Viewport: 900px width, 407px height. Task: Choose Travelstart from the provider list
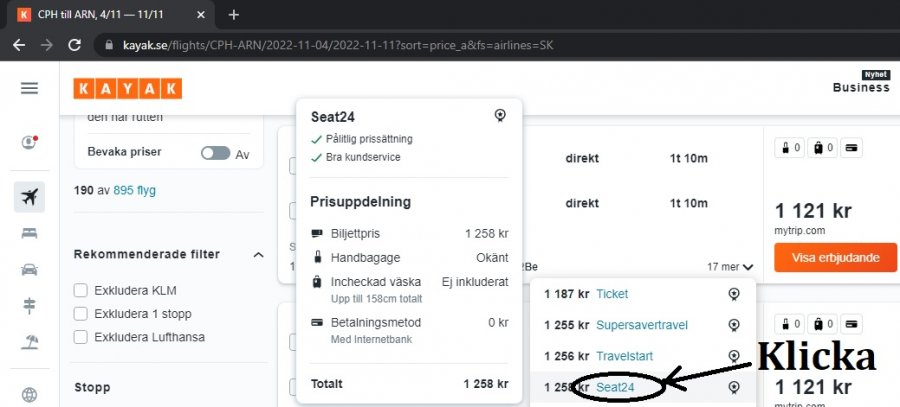coord(624,356)
